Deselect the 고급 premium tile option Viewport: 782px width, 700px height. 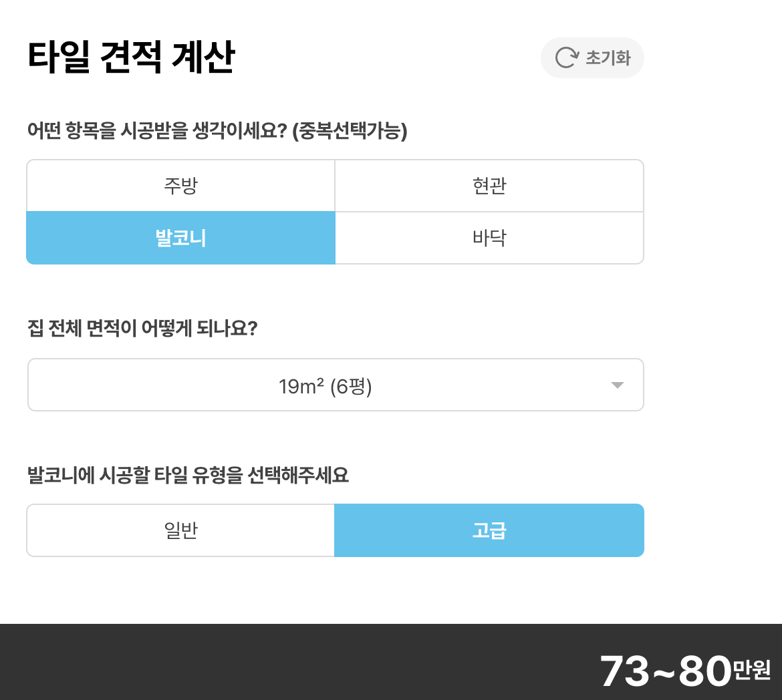(489, 530)
